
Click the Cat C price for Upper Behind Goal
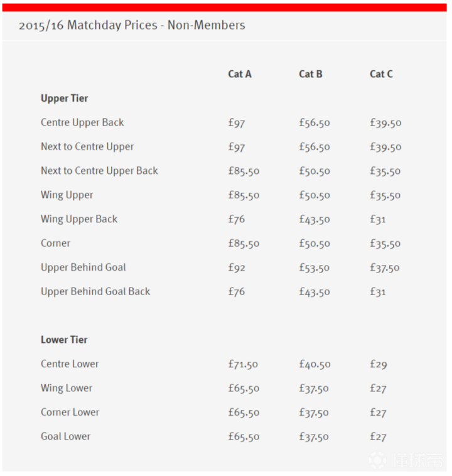point(385,268)
